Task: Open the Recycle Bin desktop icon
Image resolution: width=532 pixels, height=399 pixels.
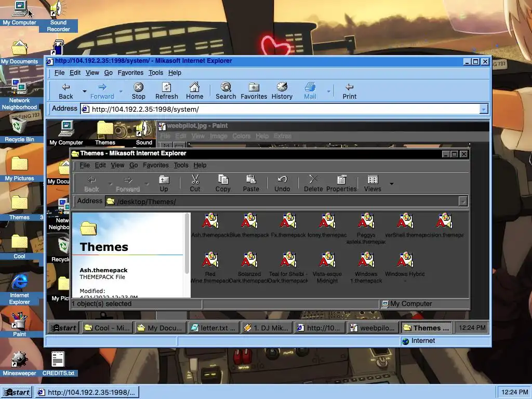Action: point(19,129)
